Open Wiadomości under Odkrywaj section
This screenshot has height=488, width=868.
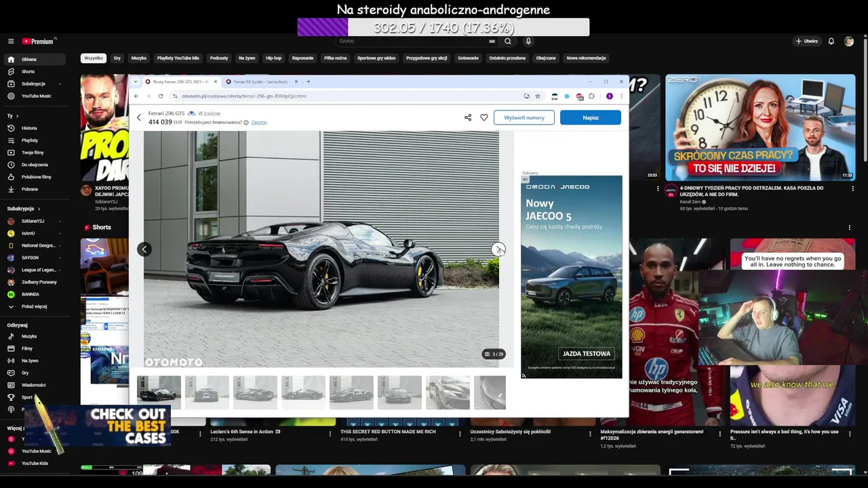pyautogui.click(x=35, y=385)
